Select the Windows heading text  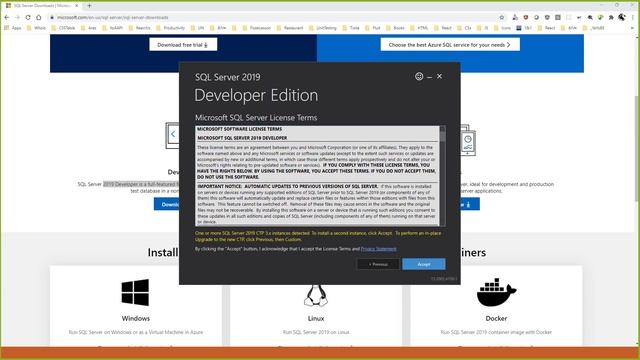point(136,318)
